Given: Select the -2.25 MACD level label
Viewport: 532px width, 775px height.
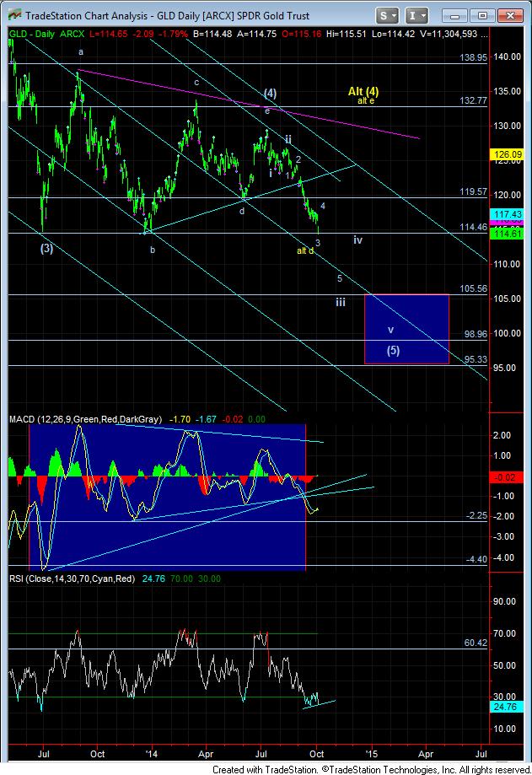Looking at the screenshot, I should point(476,515).
